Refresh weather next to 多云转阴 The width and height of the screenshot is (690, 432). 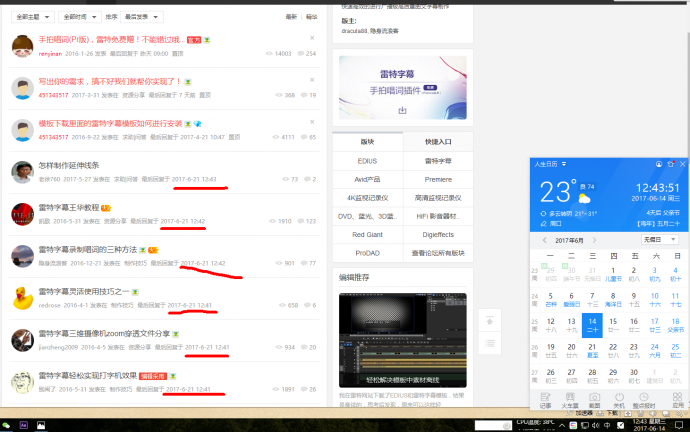tap(543, 214)
